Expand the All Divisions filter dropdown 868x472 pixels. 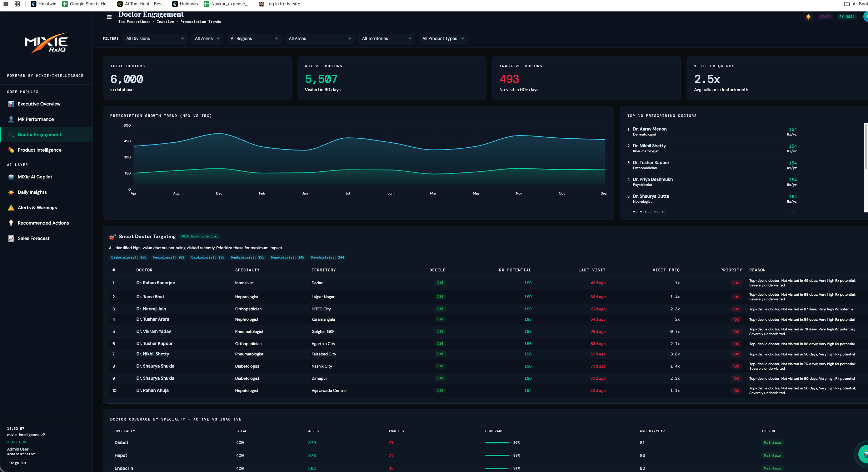[x=155, y=38]
